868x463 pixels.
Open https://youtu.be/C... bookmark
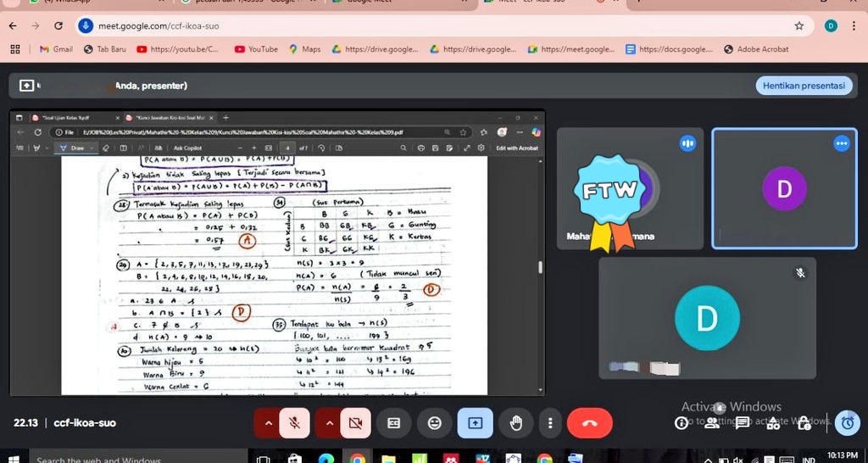(x=178, y=49)
